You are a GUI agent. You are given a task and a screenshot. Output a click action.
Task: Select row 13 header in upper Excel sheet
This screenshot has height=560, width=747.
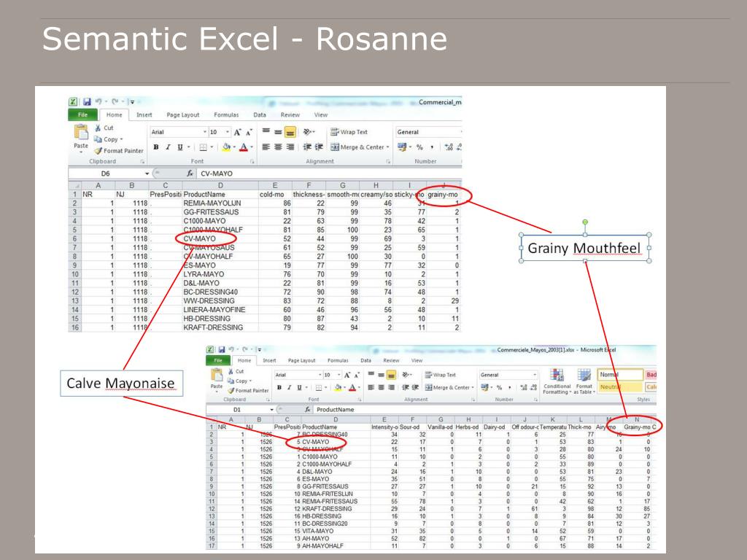pyautogui.click(x=75, y=301)
